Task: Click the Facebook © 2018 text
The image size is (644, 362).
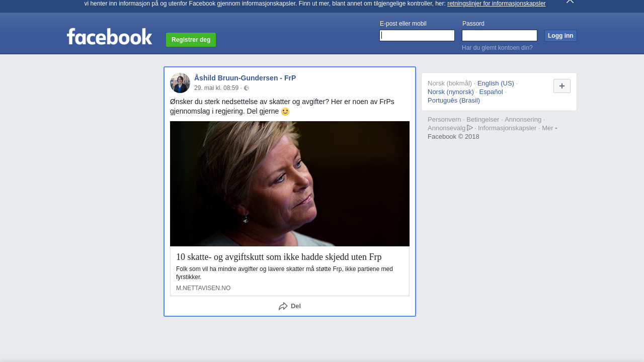Action: (x=453, y=137)
